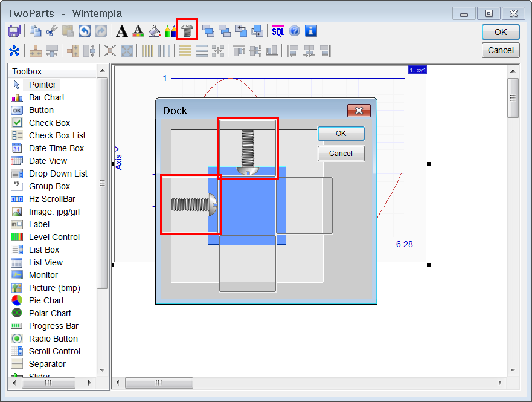Select Drop Down List in the Toolbox
532x402 pixels.
tap(58, 173)
